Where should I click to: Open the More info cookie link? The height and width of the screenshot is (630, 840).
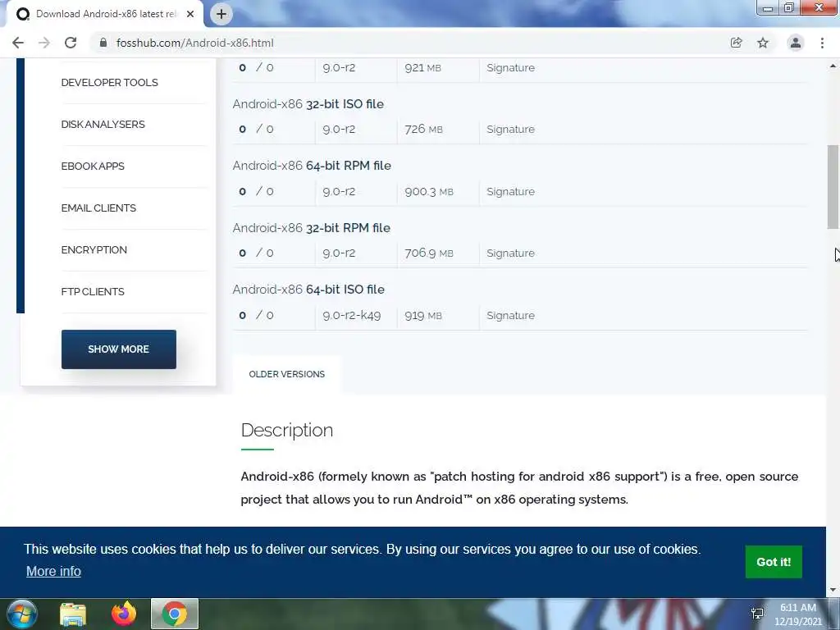[53, 571]
